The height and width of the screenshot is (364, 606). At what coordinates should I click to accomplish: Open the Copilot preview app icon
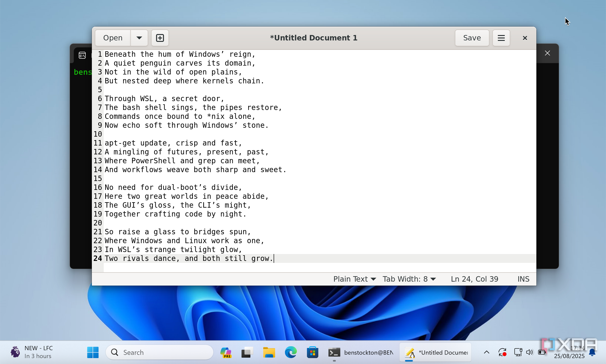click(x=225, y=352)
